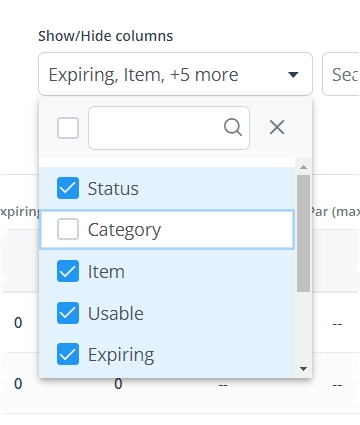Enable the Category column checkbox
Image resolution: width=360 pixels, height=425 pixels.
pos(68,229)
